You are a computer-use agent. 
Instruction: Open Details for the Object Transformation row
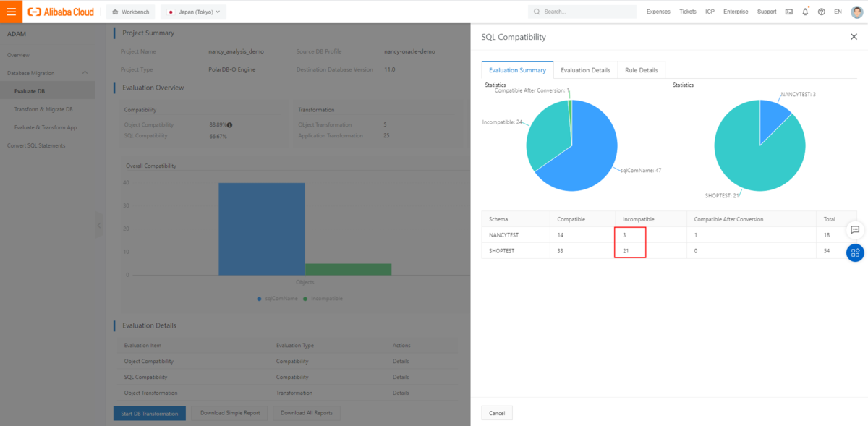[x=401, y=393]
